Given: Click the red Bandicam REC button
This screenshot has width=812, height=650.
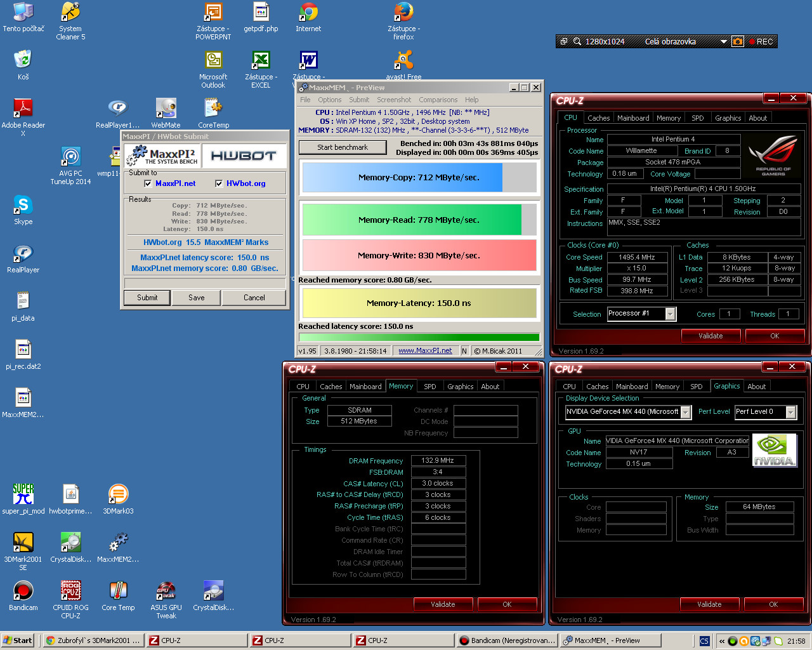Looking at the screenshot, I should 761,41.
